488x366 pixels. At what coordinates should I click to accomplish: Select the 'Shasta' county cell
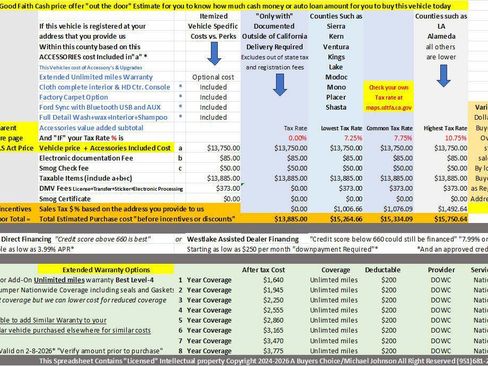coord(336,107)
